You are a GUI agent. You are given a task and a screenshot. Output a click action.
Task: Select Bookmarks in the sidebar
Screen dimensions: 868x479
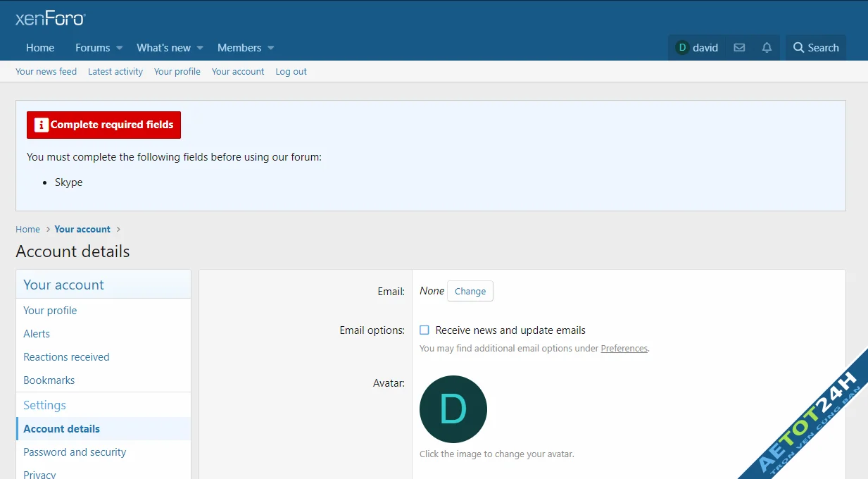pos(49,380)
